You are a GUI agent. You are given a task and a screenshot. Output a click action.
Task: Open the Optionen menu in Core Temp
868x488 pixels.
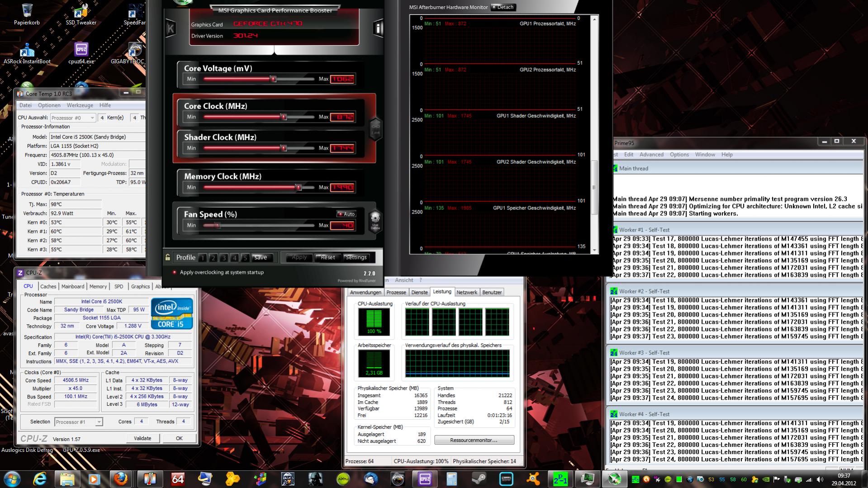[x=49, y=105]
